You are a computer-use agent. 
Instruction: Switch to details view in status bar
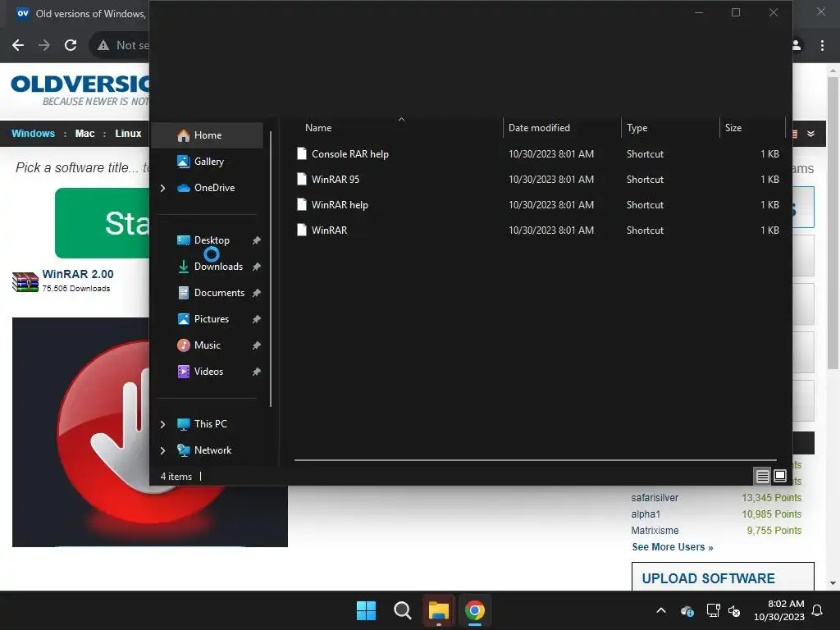pos(762,476)
